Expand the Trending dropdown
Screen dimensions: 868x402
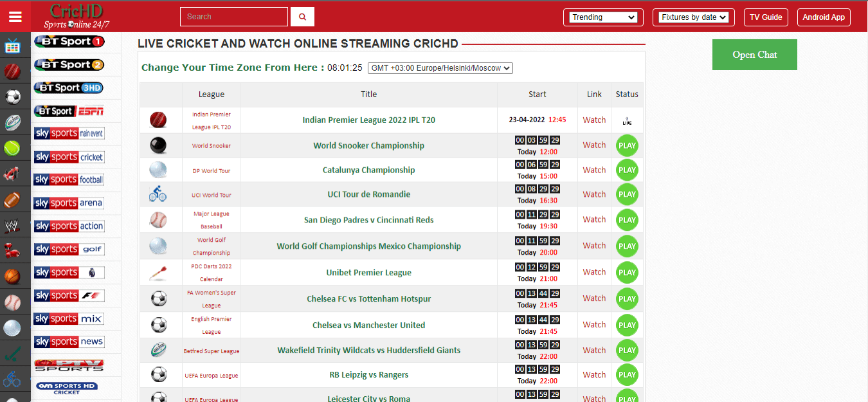[x=604, y=17]
